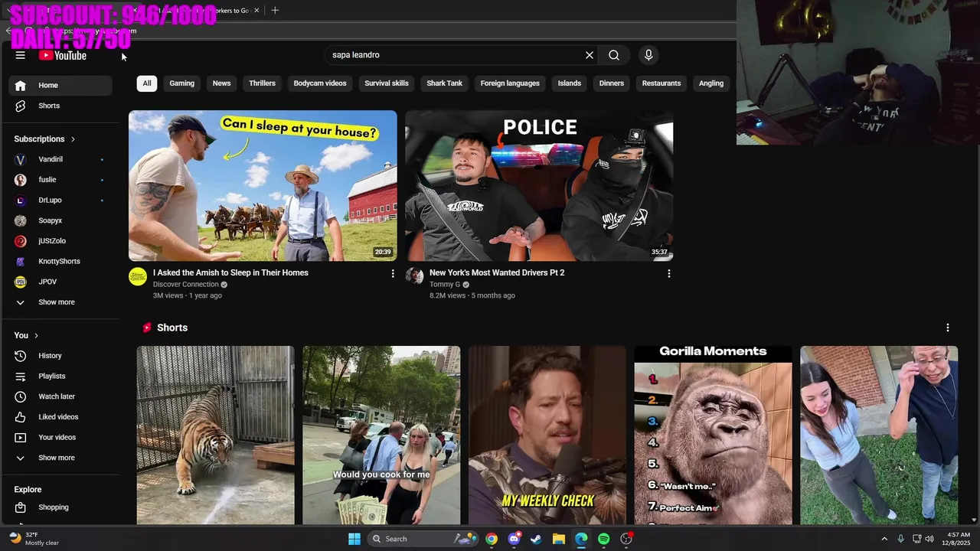Play the Gorilla Moments Short
The image size is (980, 551).
pos(713,435)
